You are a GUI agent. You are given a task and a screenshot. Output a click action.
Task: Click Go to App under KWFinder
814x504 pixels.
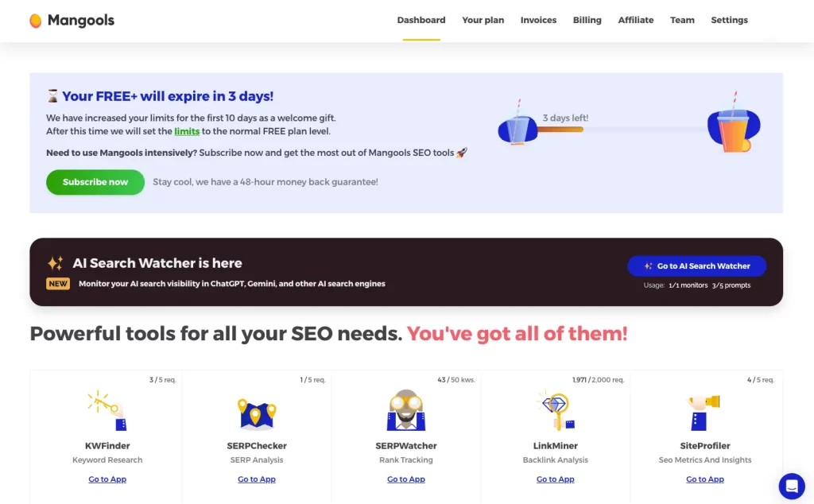[x=107, y=479]
